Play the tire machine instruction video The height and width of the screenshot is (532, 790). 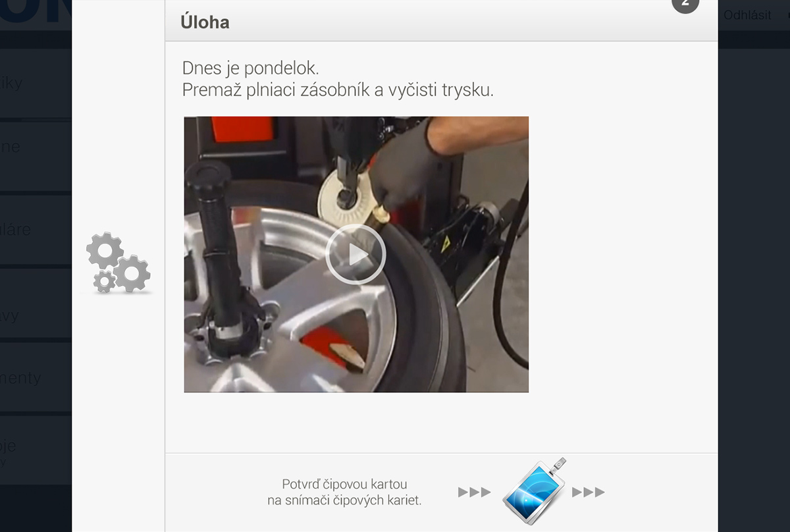355,254
